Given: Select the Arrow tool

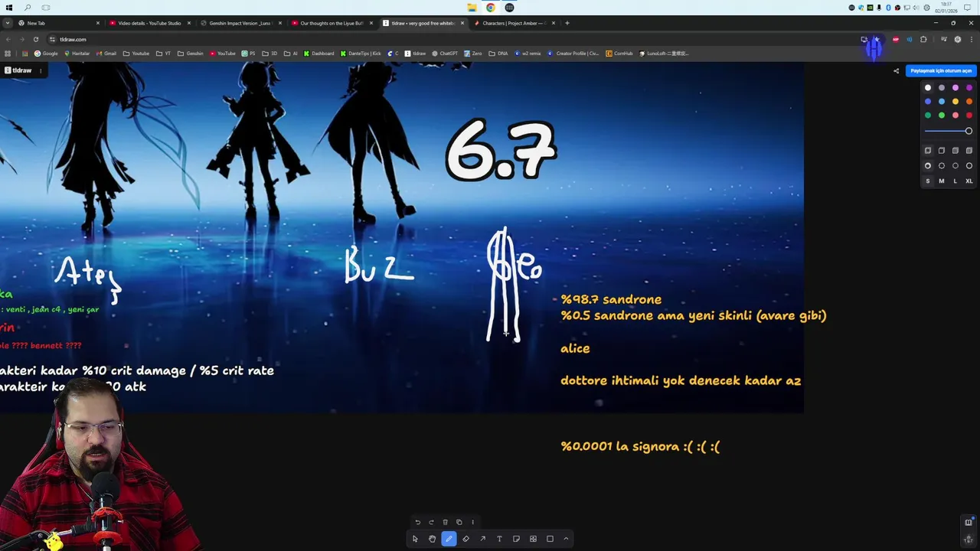Looking at the screenshot, I should [482, 539].
